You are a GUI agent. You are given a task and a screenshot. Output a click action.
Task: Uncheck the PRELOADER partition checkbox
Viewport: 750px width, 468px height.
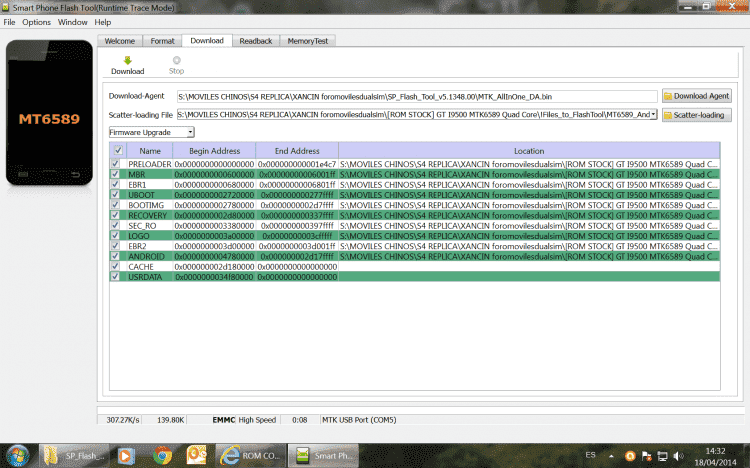[115, 164]
